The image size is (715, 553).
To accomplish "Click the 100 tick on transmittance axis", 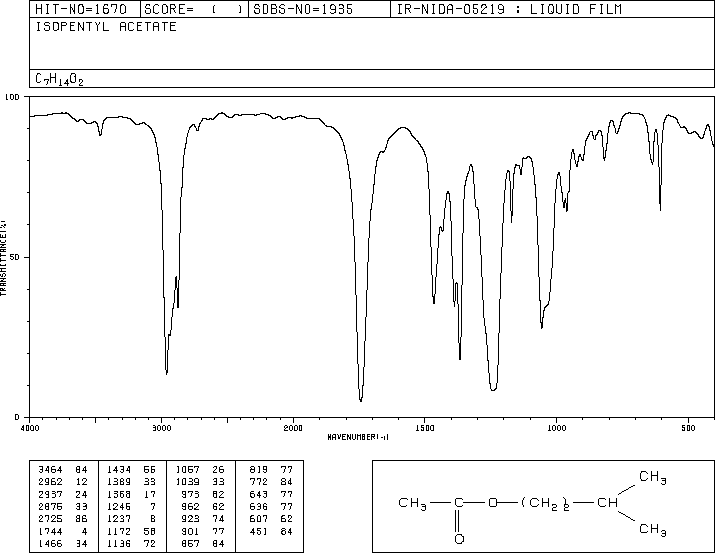I will click(x=12, y=97).
